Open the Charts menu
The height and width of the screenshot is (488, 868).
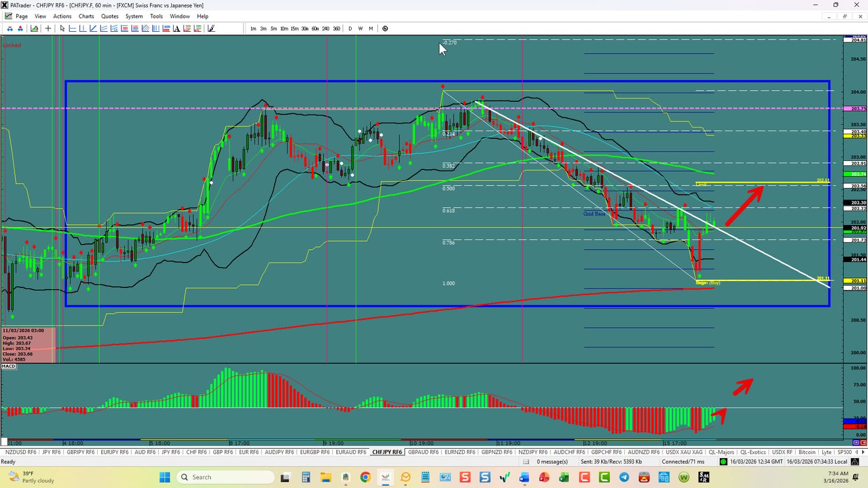[x=86, y=16]
